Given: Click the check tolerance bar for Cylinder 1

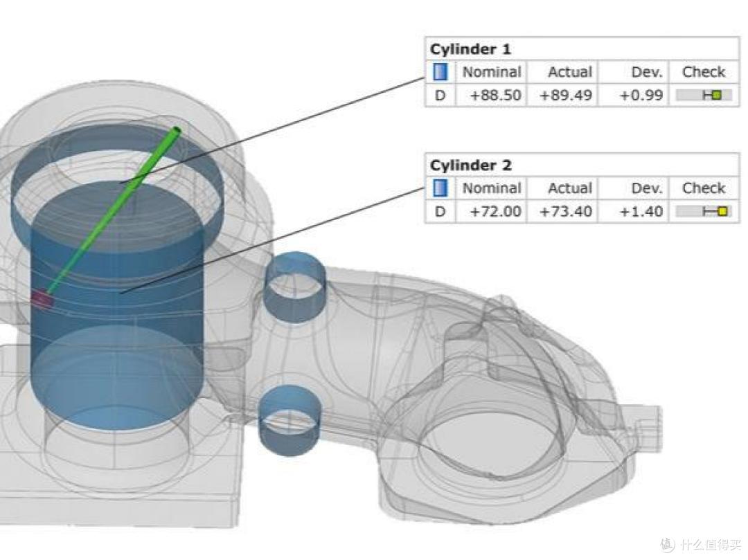Looking at the screenshot, I should pyautogui.click(x=704, y=95).
